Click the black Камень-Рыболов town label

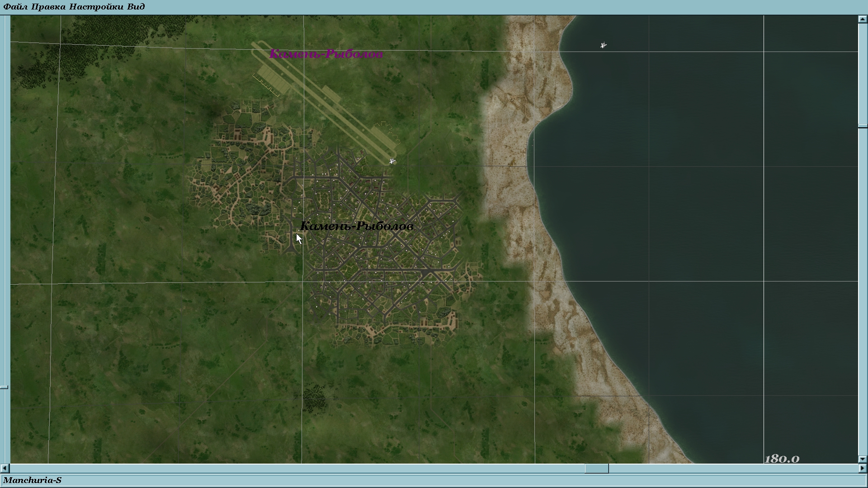(357, 226)
